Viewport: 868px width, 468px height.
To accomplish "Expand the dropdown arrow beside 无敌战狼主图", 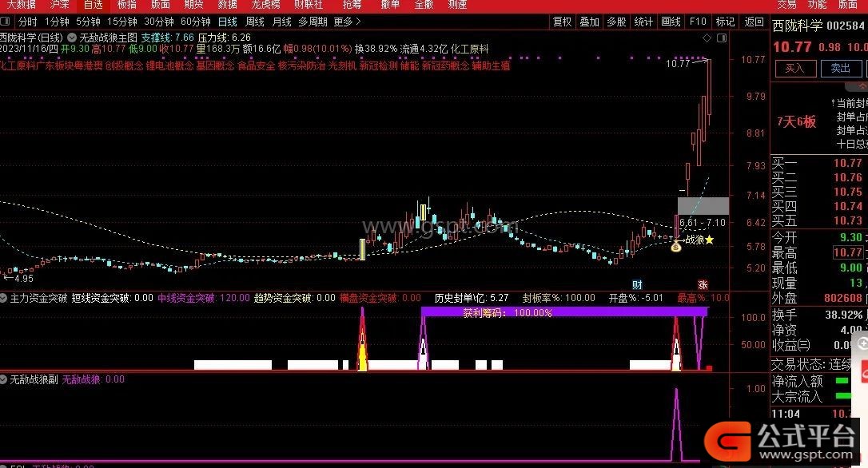I will [72, 38].
